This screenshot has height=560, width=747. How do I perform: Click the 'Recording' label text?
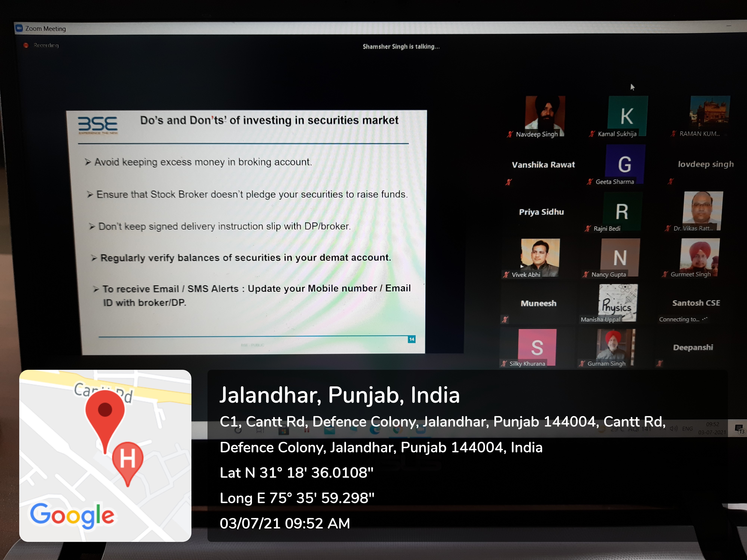pos(46,45)
